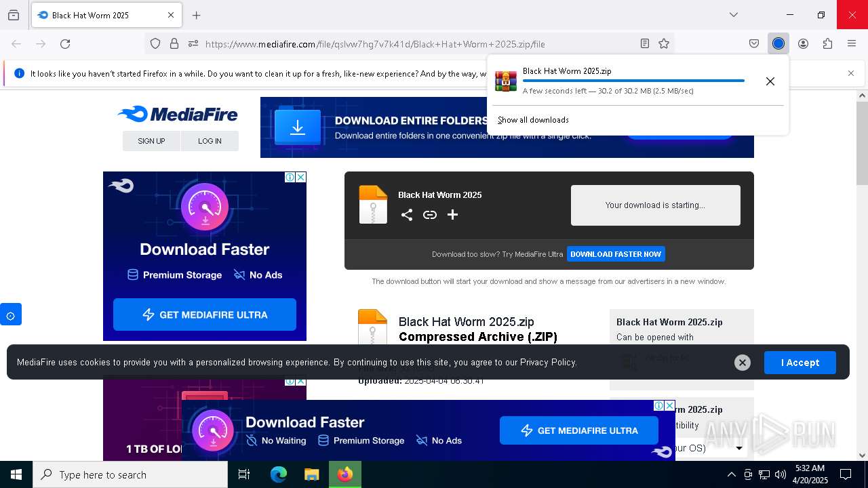Click the taskbar search box
Viewport: 868px width, 488px height.
coord(130,474)
